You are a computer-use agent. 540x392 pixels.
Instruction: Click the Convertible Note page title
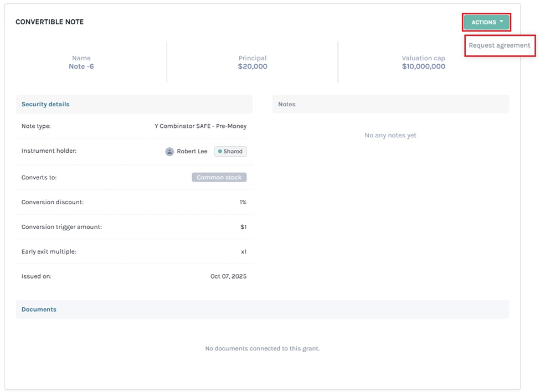tap(49, 22)
